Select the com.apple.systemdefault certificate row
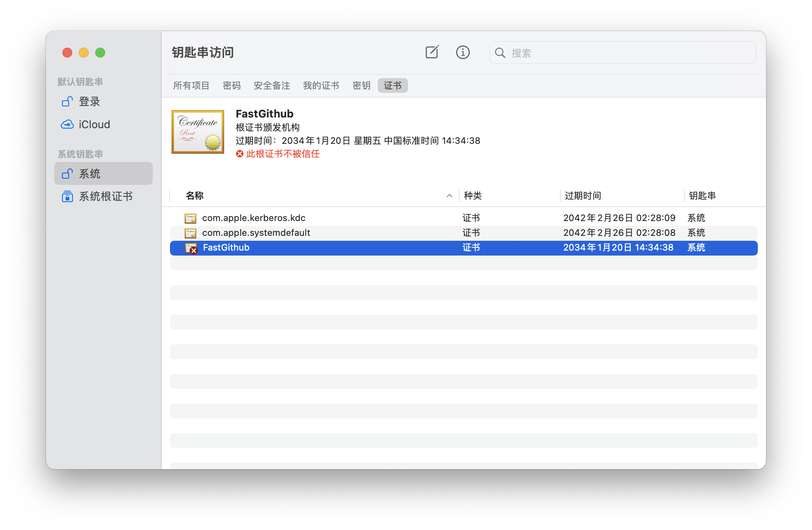 point(256,233)
